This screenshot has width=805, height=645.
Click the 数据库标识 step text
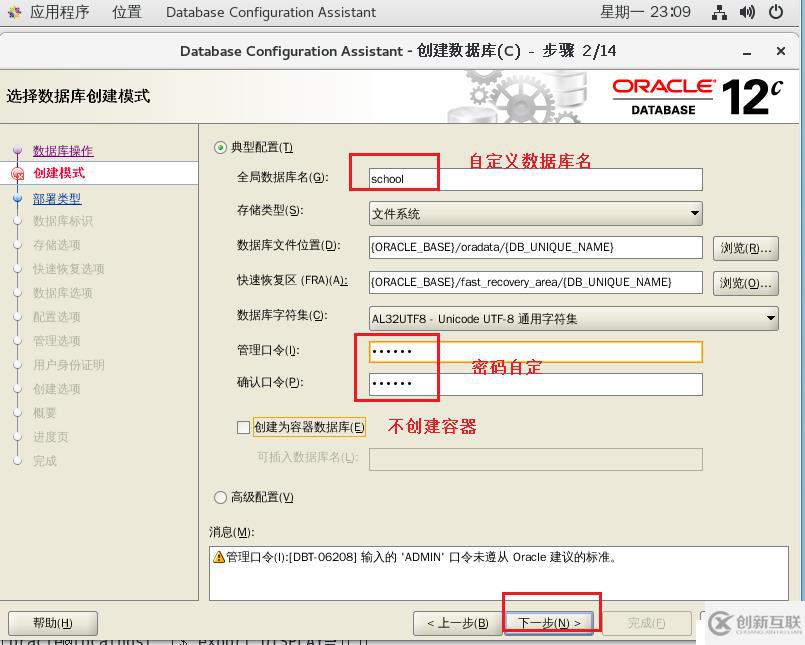pyautogui.click(x=63, y=221)
